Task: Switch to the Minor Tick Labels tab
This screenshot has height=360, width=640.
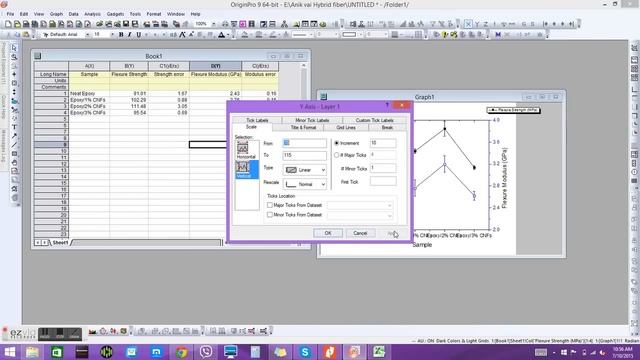Action: point(312,120)
